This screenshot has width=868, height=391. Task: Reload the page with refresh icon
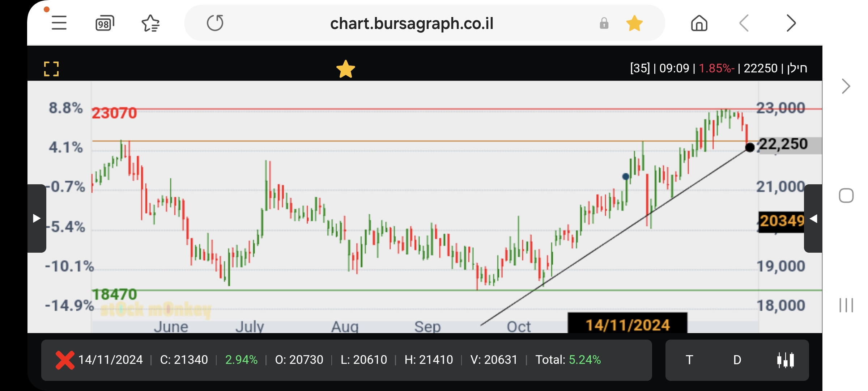pos(215,23)
